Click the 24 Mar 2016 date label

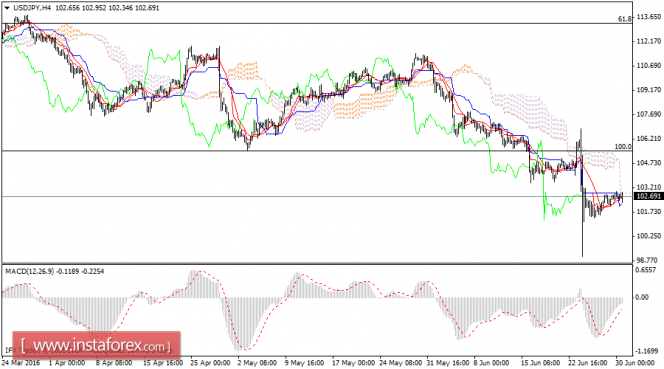(x=21, y=363)
